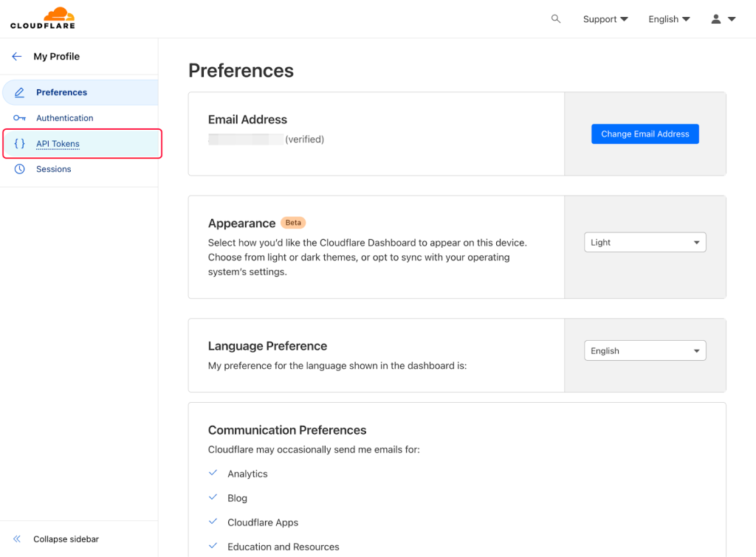Open search with the magnifier icon

coord(556,19)
